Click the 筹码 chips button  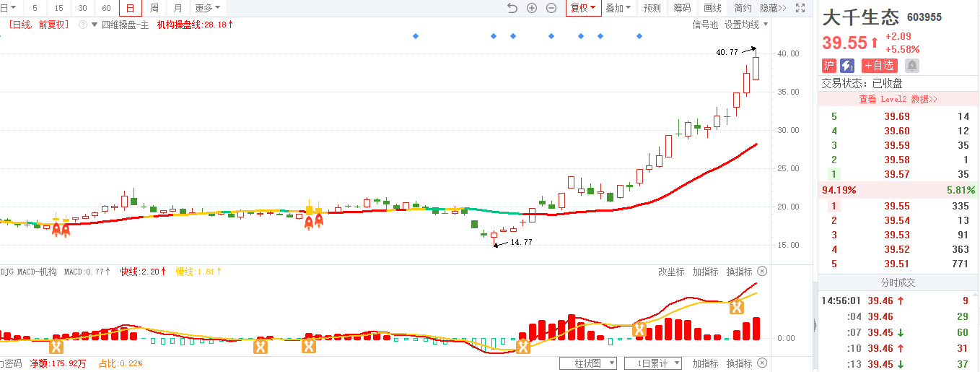click(x=682, y=8)
